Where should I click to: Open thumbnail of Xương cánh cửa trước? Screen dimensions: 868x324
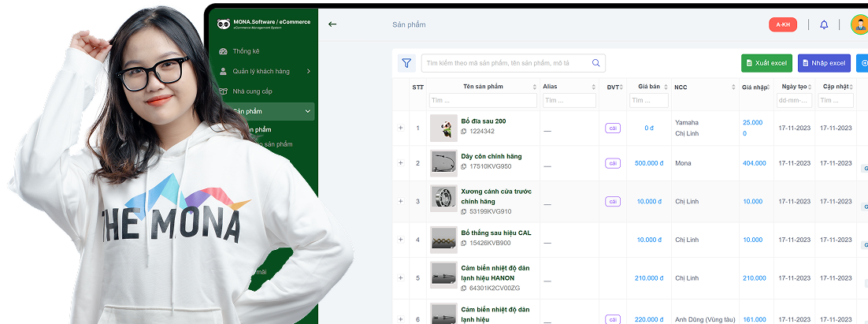tap(444, 199)
